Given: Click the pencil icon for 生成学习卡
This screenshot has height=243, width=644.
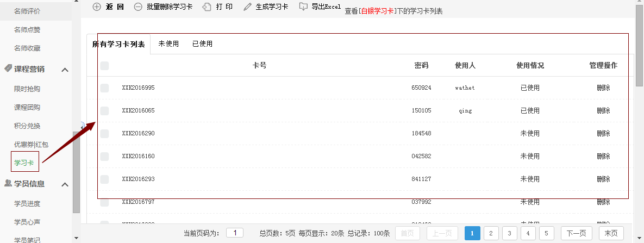Looking at the screenshot, I should pos(247,7).
